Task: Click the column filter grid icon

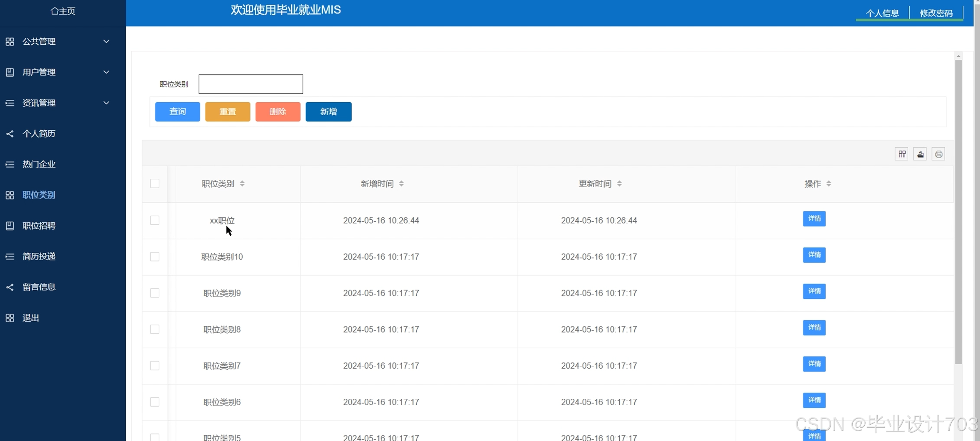Action: [x=902, y=154]
